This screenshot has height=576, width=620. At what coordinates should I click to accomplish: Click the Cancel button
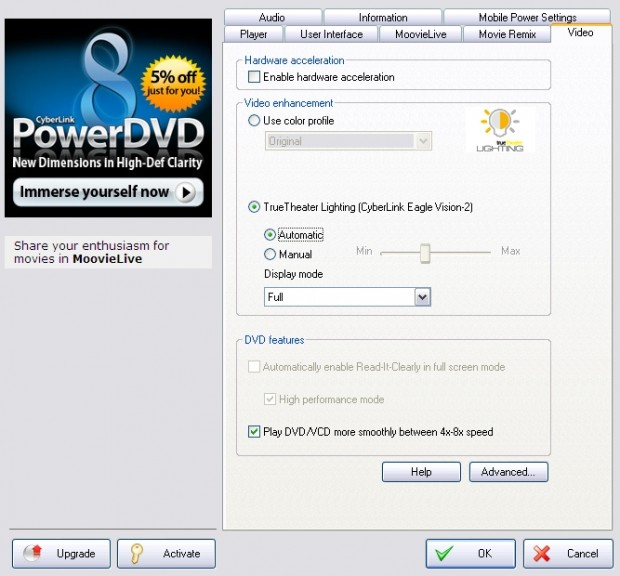pos(568,553)
